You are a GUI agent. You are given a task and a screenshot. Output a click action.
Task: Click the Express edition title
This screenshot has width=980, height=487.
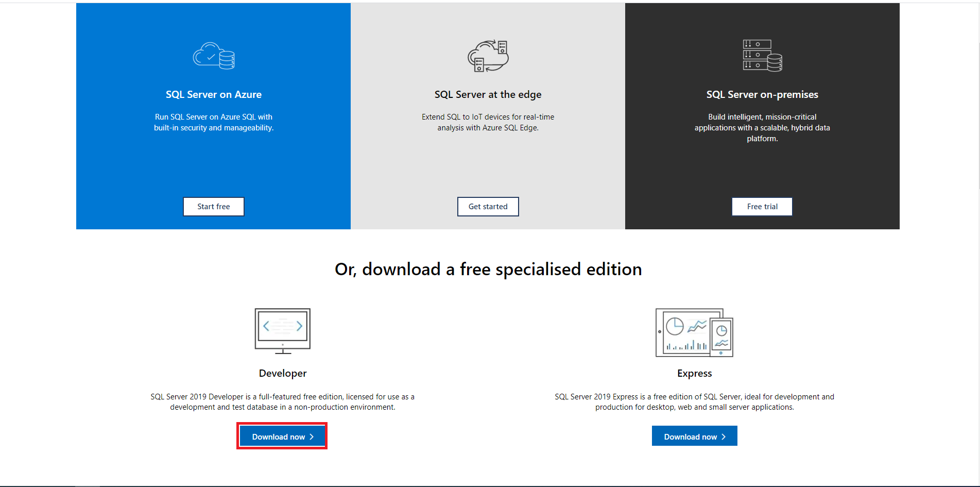694,373
